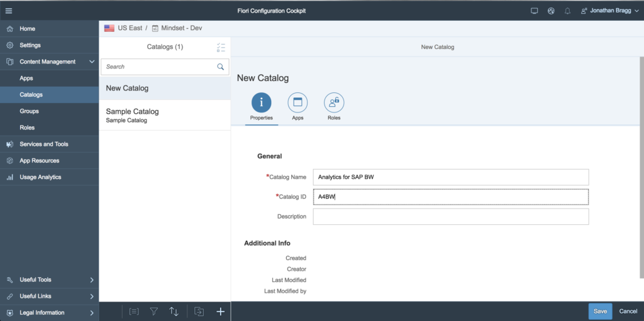The width and height of the screenshot is (644, 321).
Task: Switch to the Roles tab icon
Action: tap(334, 102)
